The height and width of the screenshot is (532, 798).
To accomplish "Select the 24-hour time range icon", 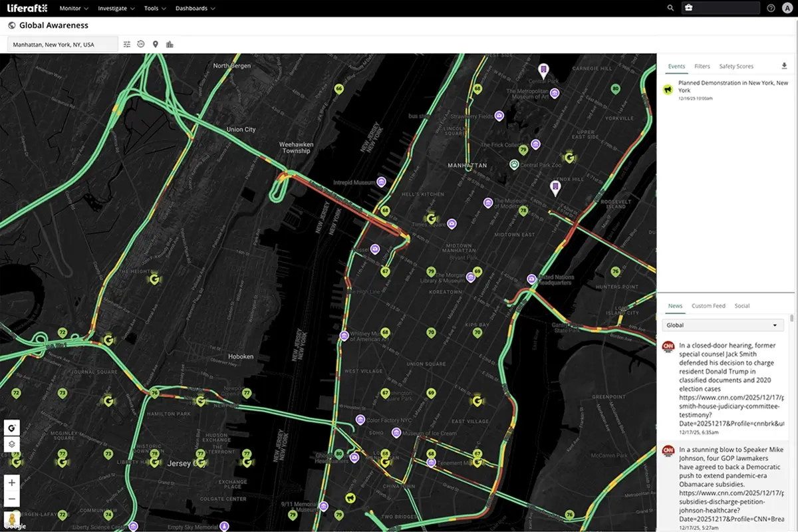I will click(141, 44).
